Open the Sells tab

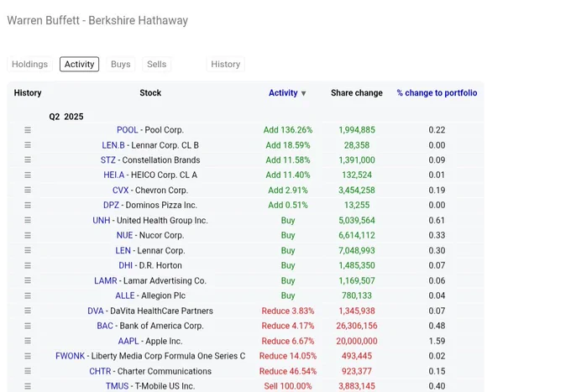[156, 64]
